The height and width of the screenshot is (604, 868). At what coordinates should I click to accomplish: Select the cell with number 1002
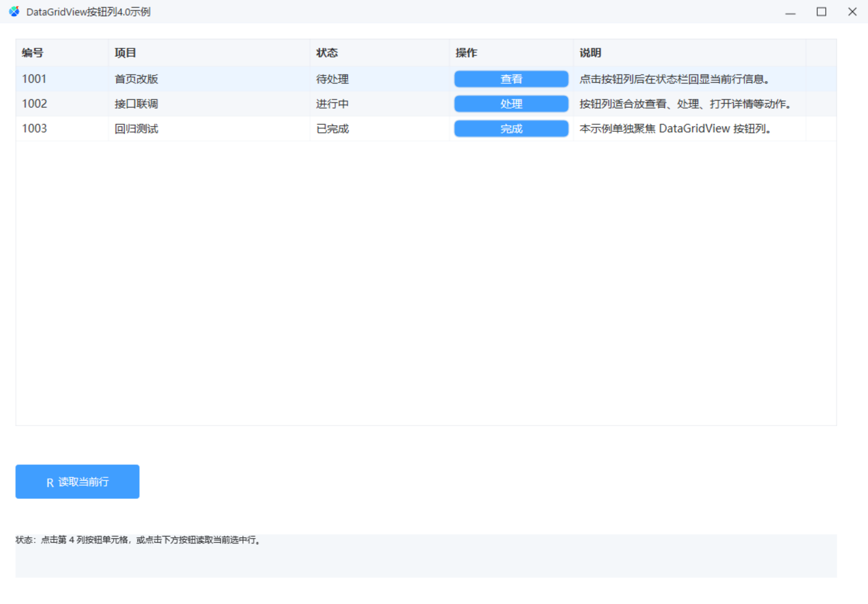point(62,104)
